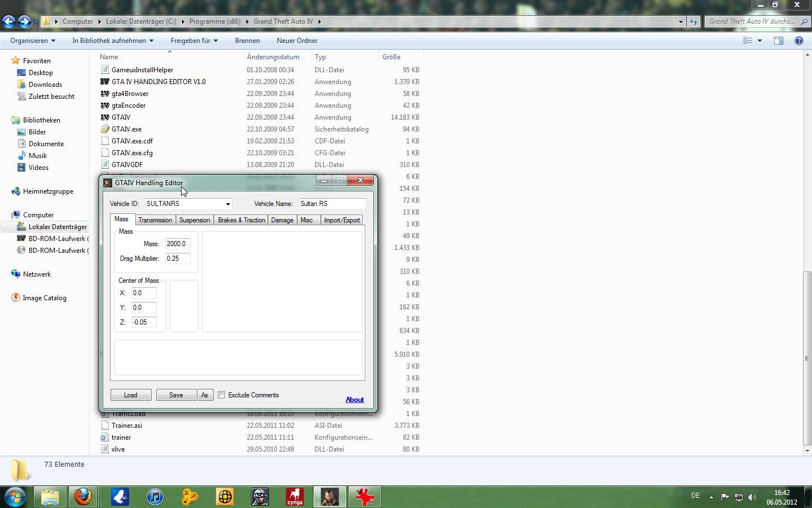Open the skull mask taskbar icon
Screen dimensions: 812x508
point(260,497)
